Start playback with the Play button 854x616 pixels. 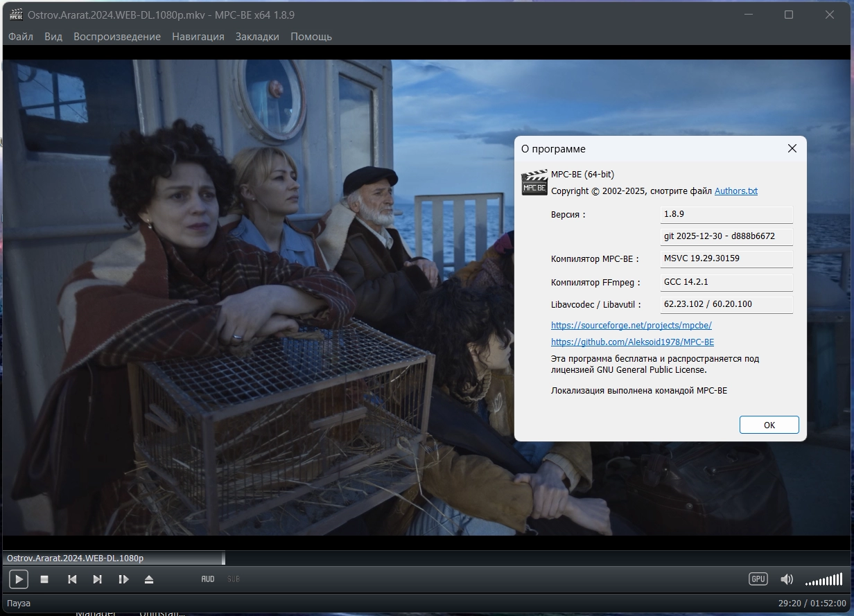point(18,579)
